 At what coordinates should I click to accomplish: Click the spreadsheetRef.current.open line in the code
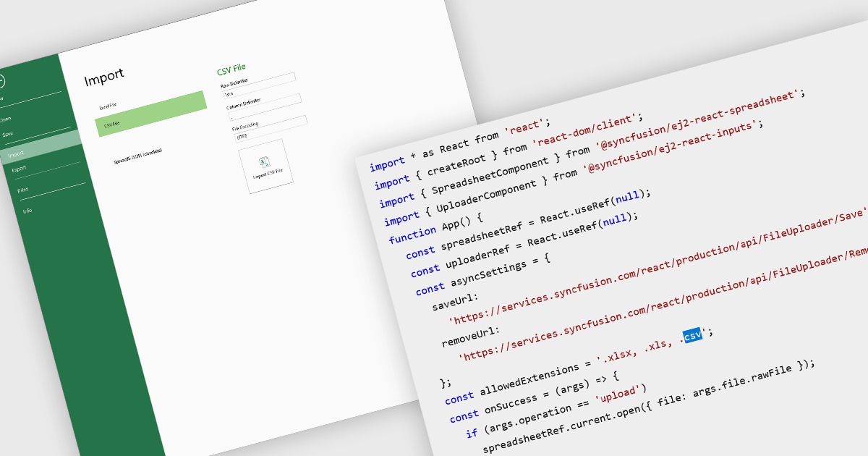(649, 405)
